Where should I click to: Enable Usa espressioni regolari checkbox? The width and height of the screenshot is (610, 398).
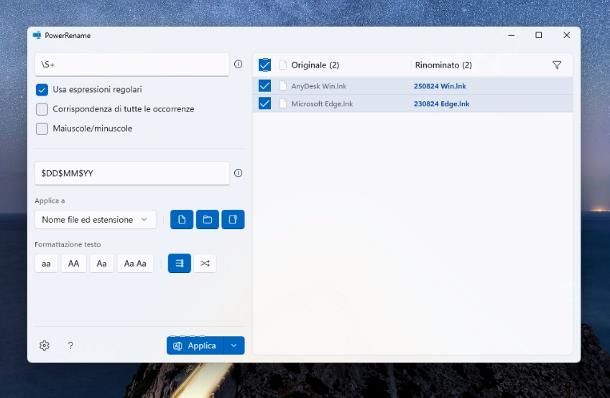coord(42,89)
